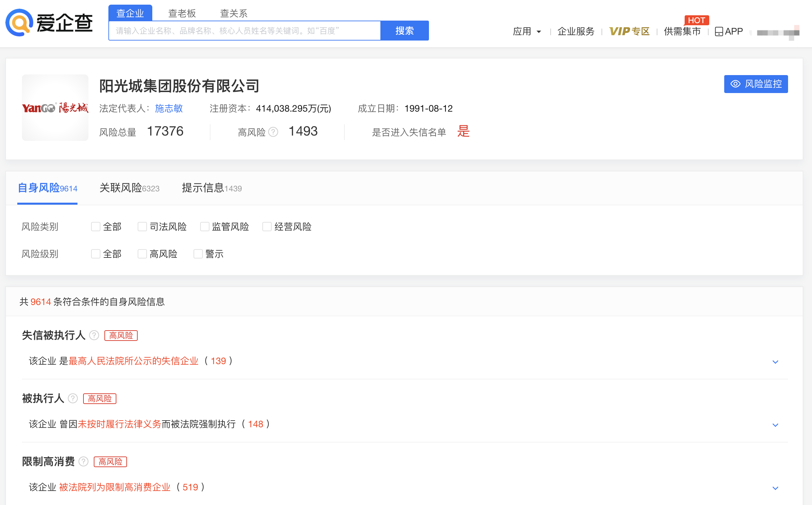The height and width of the screenshot is (505, 812).
Task: Click the red 是 blacklist status
Action: pyautogui.click(x=463, y=131)
